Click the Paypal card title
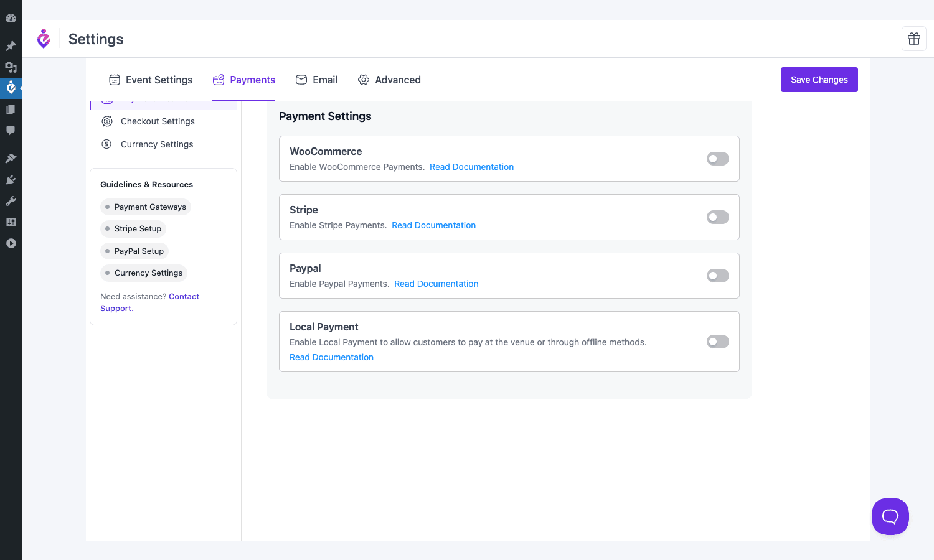This screenshot has height=560, width=934. point(305,268)
